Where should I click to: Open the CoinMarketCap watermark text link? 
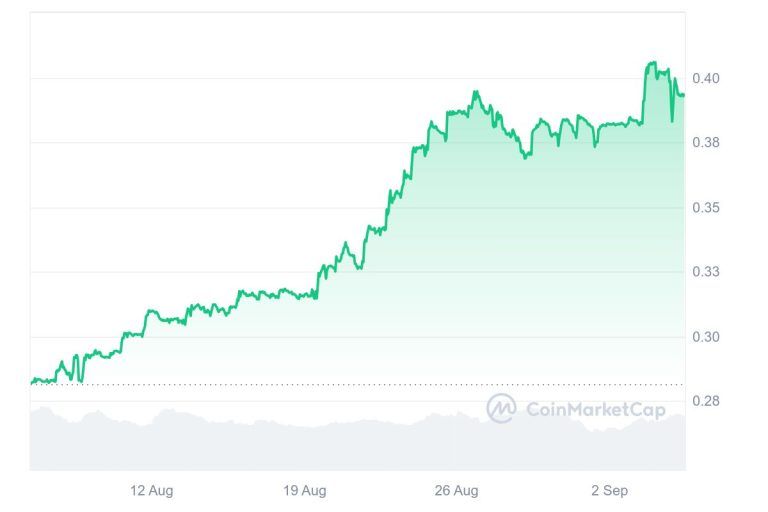coord(595,409)
